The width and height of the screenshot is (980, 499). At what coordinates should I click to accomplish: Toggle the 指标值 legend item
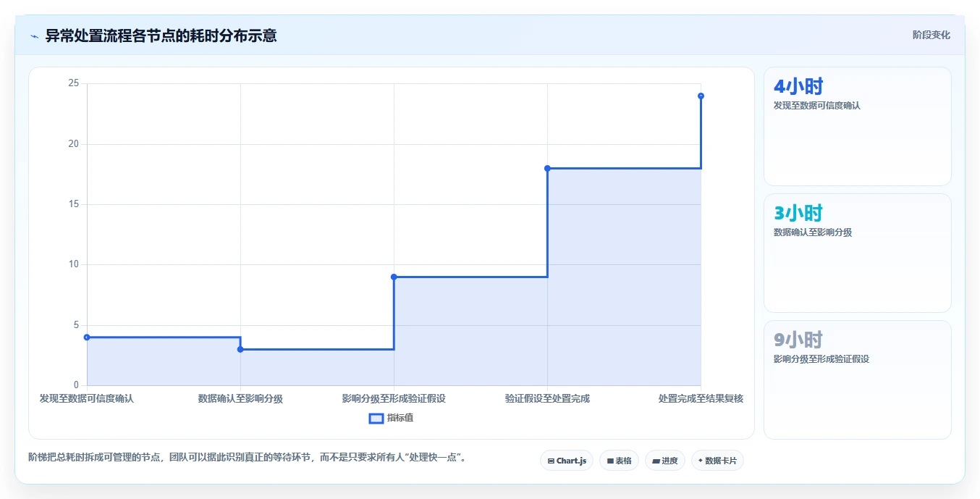click(392, 418)
